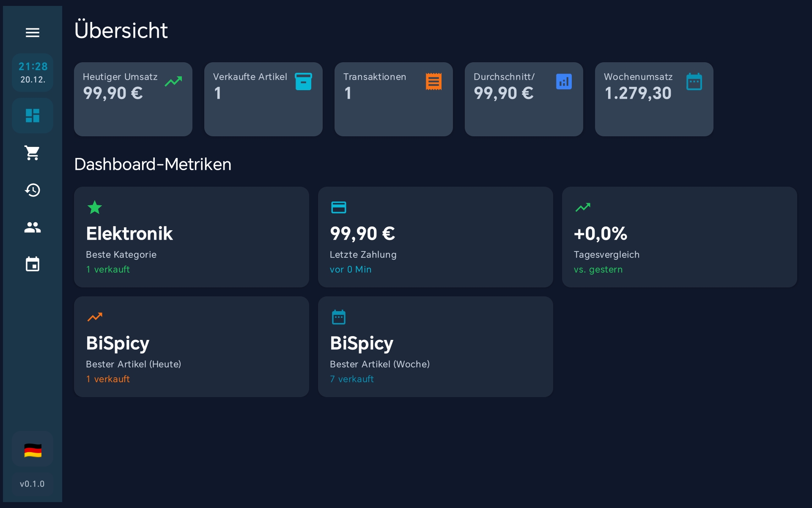The width and height of the screenshot is (812, 508).
Task: Click the green star icon on Elektronik card
Action: (95, 207)
